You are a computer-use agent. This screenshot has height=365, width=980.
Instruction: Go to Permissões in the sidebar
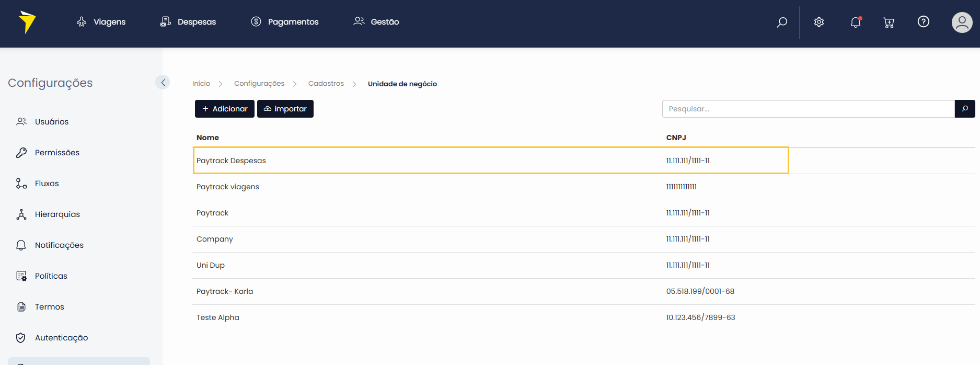click(x=48, y=153)
